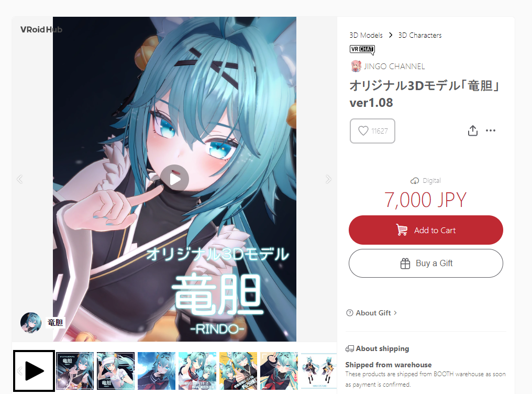The height and width of the screenshot is (394, 532).
Task: Add the item to cart
Action: (x=426, y=230)
